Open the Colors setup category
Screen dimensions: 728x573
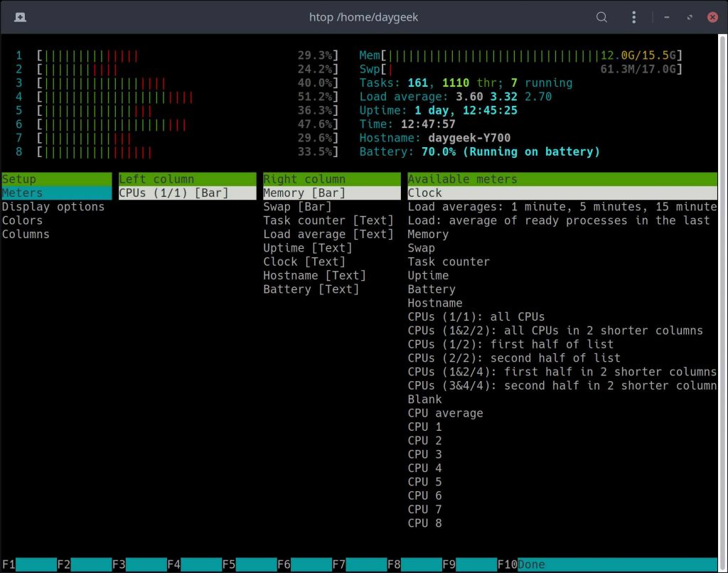tap(23, 220)
